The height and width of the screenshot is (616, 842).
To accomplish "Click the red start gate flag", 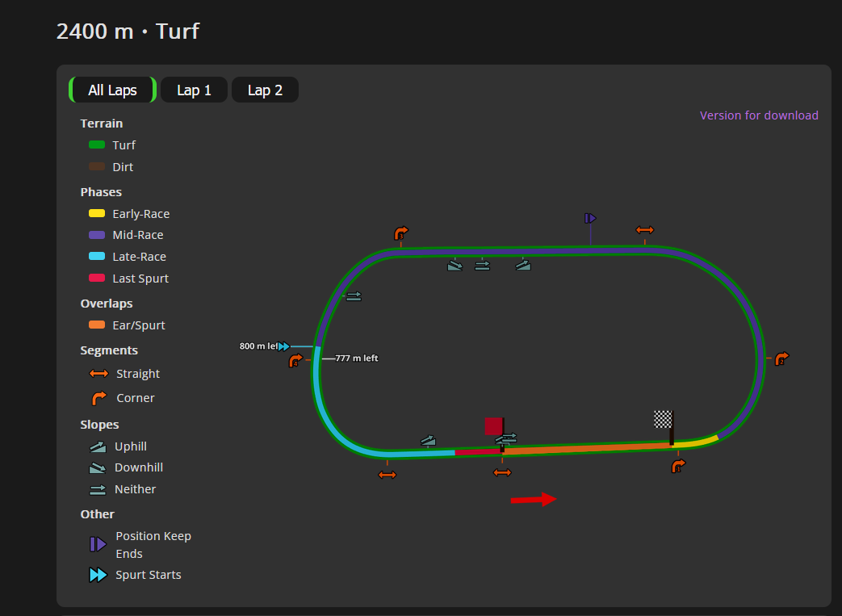I will [x=494, y=426].
